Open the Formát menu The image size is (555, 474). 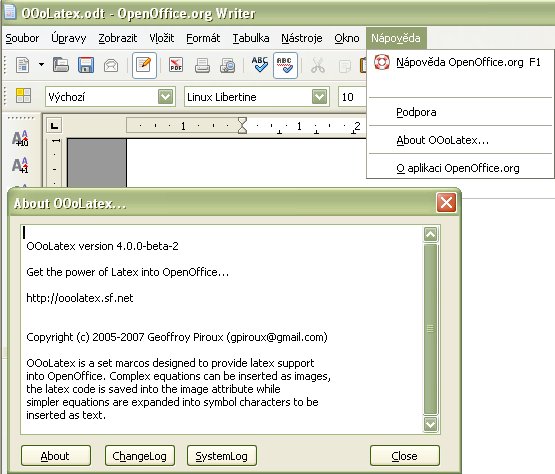coord(203,38)
